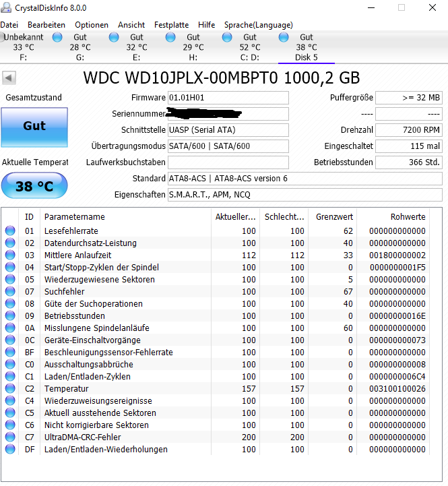
Task: Switch to the F: disk tab
Action: 23,47
